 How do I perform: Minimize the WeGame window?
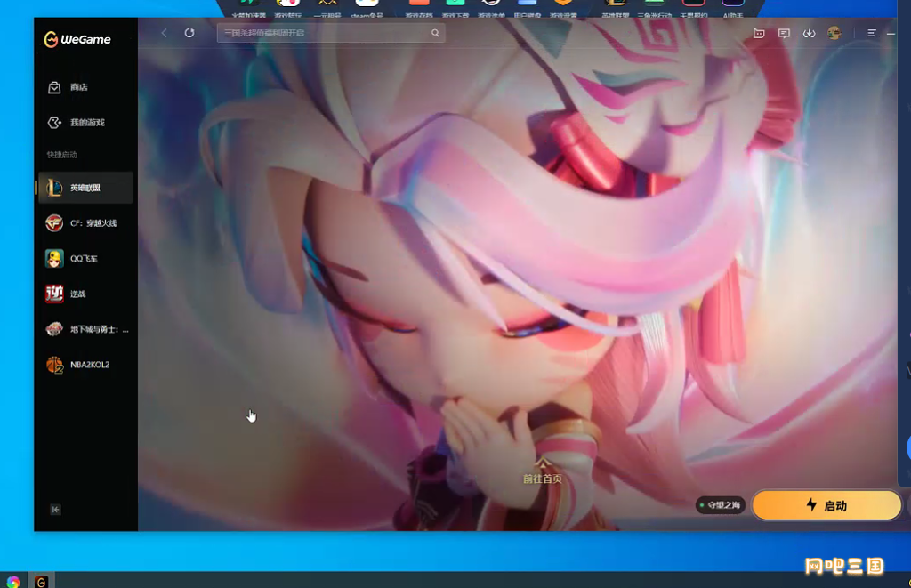point(891,34)
